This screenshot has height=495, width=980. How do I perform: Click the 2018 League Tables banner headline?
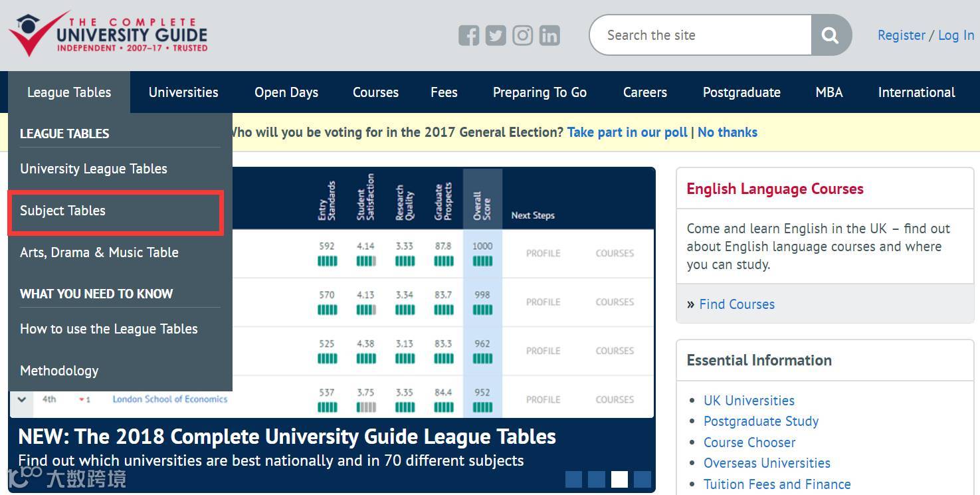[x=287, y=437]
